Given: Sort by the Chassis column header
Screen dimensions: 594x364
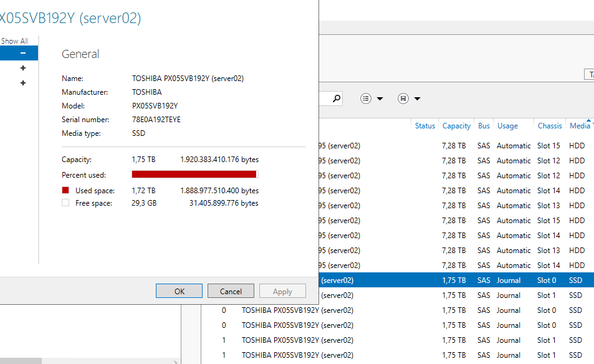Looking at the screenshot, I should click(550, 126).
